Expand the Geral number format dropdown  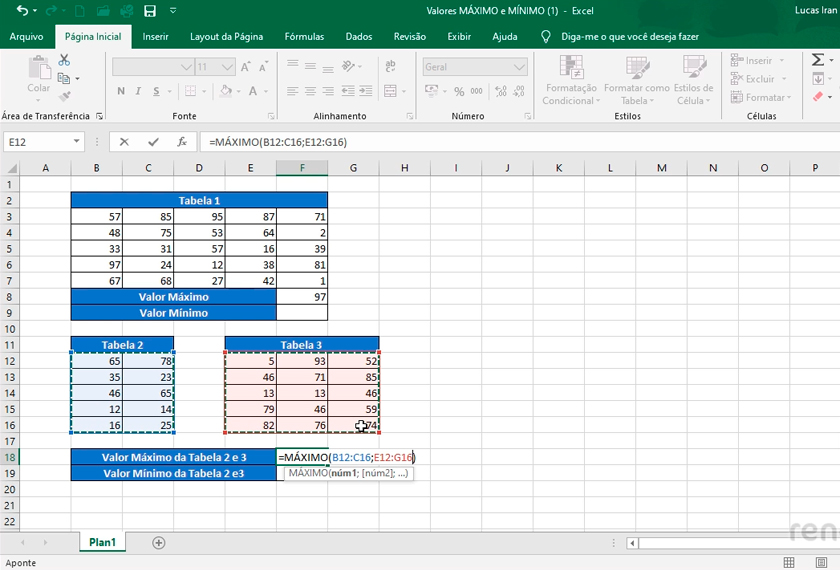coord(519,67)
